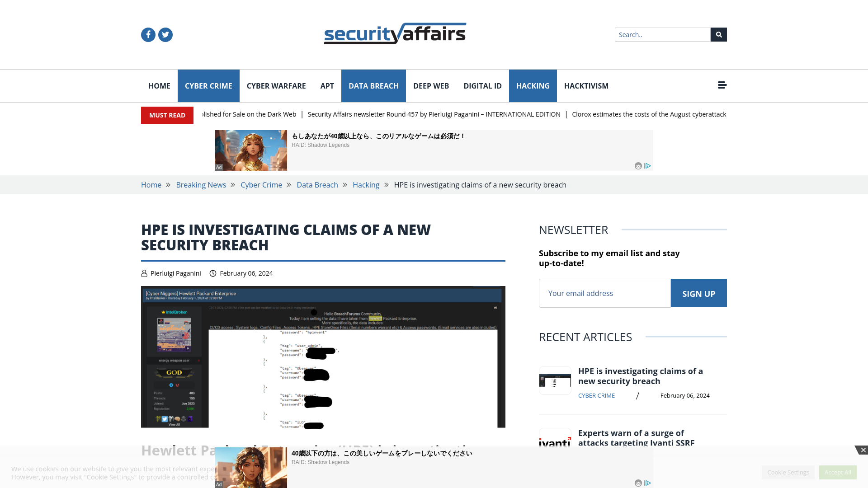
Task: Click the Search magnifier icon
Action: tap(719, 34)
